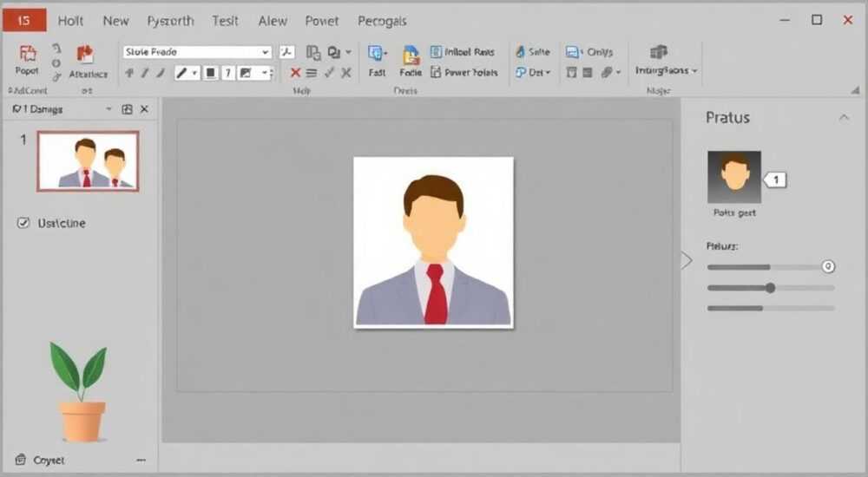Click the small circle icon right of Popot
The width and height of the screenshot is (868, 477).
[x=56, y=63]
